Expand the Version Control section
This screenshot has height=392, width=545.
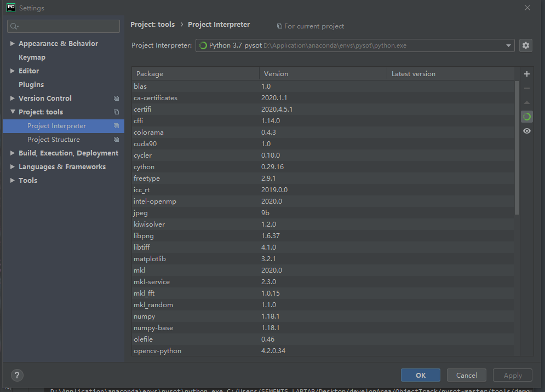(x=12, y=99)
